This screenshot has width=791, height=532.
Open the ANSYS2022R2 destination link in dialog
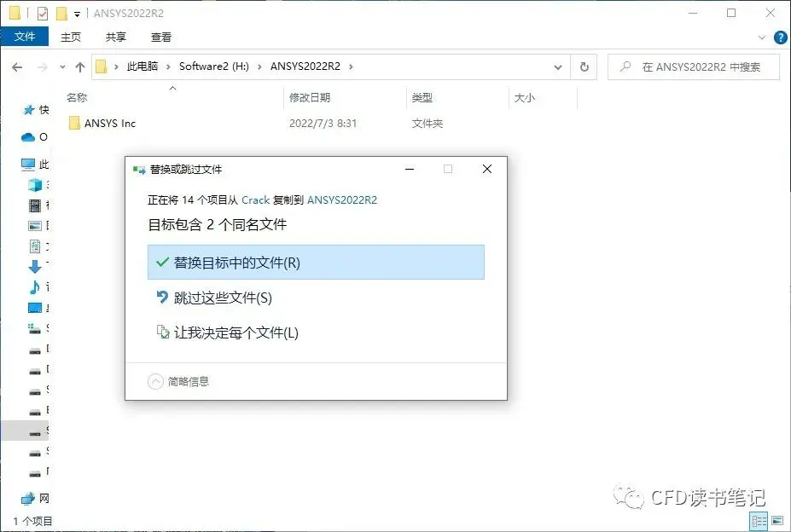coord(342,200)
